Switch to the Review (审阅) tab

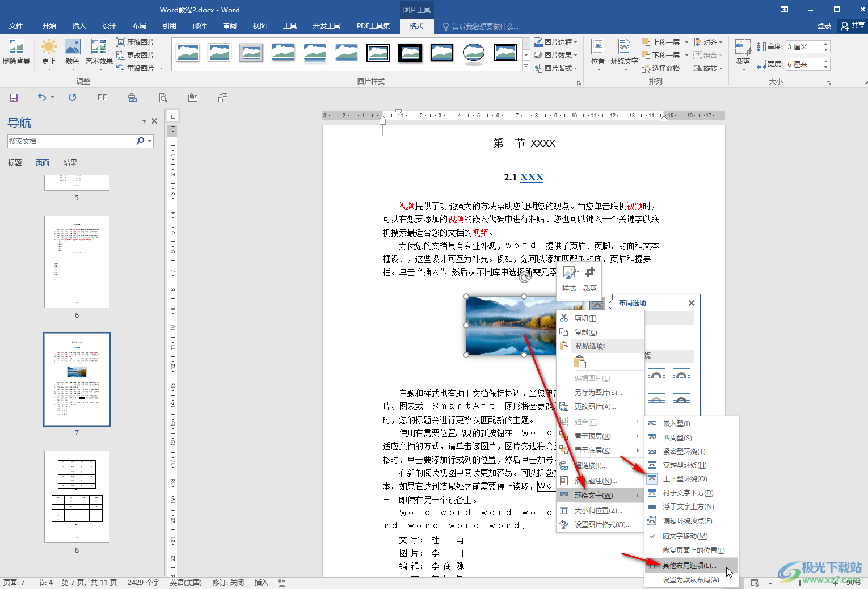pos(229,26)
